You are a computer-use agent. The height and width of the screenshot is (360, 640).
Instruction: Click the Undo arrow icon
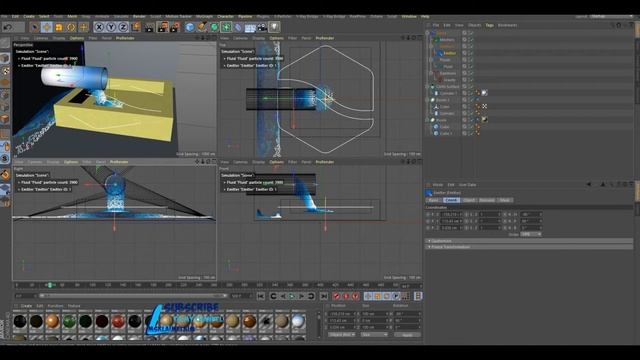8,27
